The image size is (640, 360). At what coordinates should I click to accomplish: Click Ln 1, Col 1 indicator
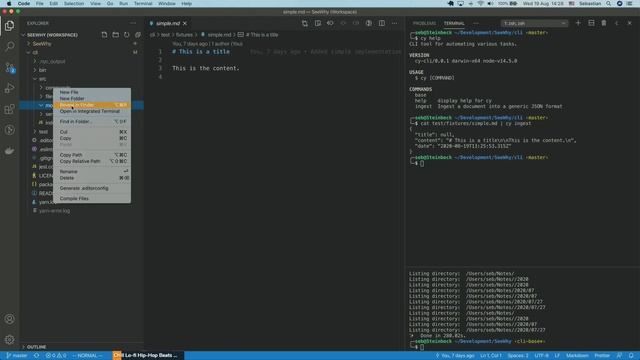491,356
